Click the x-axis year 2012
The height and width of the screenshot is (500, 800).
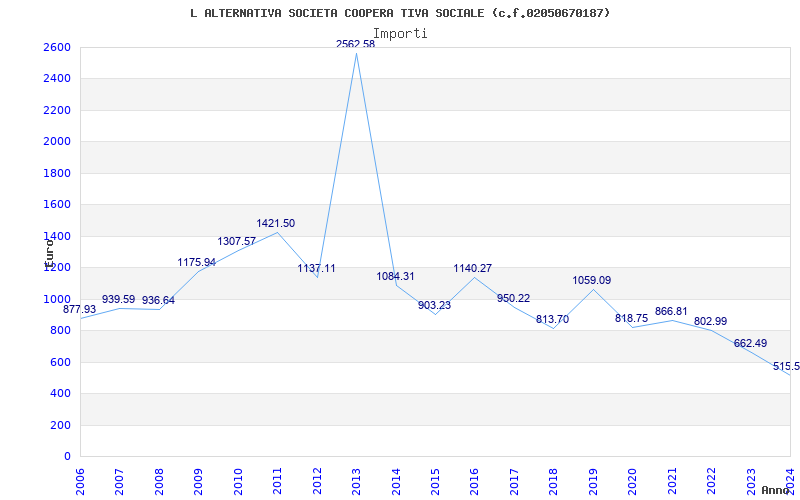click(x=317, y=481)
